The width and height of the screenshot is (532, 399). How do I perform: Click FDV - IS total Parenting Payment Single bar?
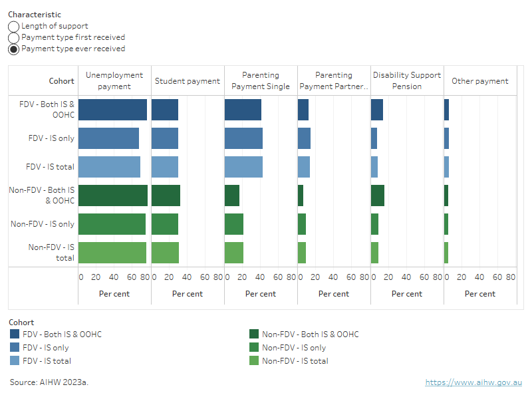pos(243,167)
